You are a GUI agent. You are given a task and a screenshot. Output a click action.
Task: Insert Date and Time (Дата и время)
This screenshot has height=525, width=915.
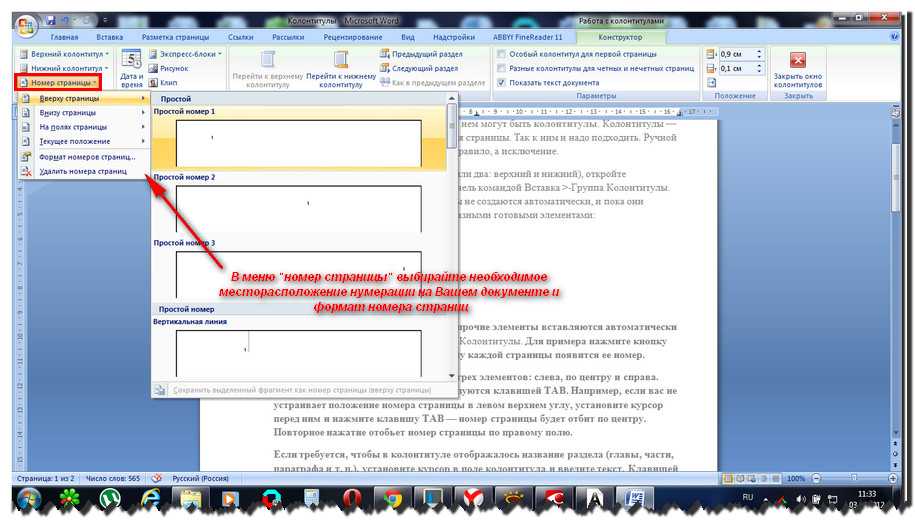pyautogui.click(x=131, y=69)
